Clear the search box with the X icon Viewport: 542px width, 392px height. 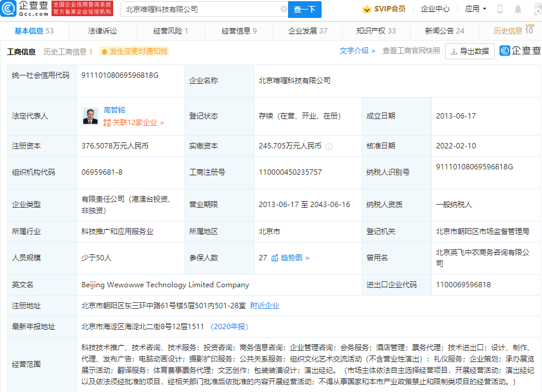point(283,10)
